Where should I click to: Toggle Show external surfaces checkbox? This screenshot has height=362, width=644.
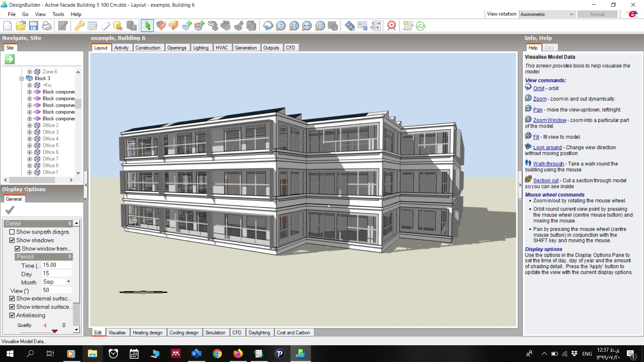coord(12,298)
